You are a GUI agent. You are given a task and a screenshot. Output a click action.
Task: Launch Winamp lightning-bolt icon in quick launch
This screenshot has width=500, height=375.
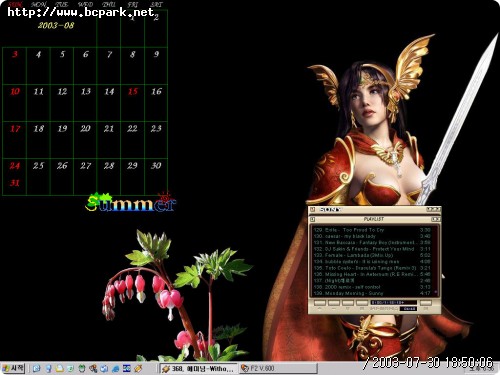coord(138,369)
